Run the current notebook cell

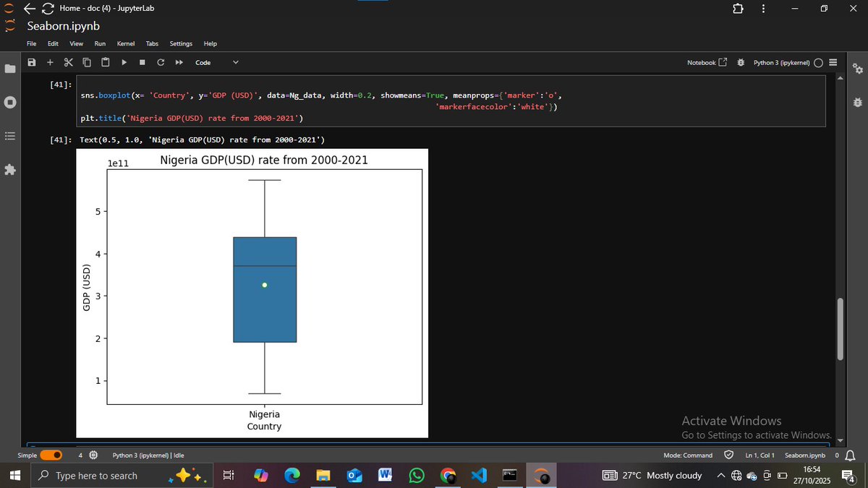[124, 62]
